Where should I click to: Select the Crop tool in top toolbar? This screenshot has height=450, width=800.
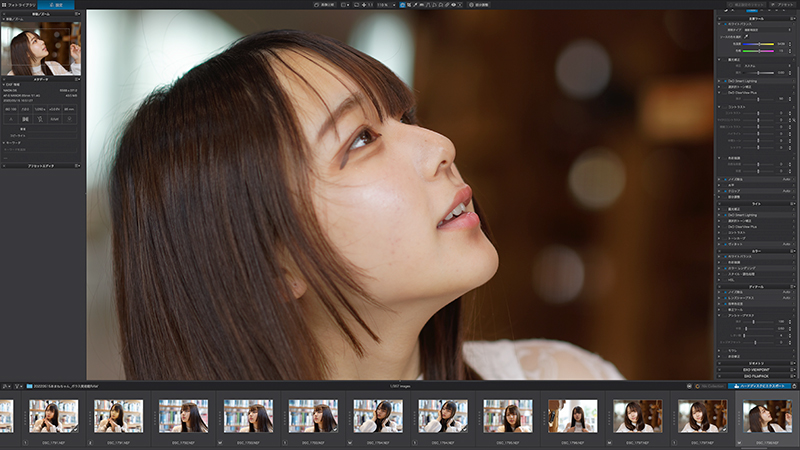(x=409, y=5)
